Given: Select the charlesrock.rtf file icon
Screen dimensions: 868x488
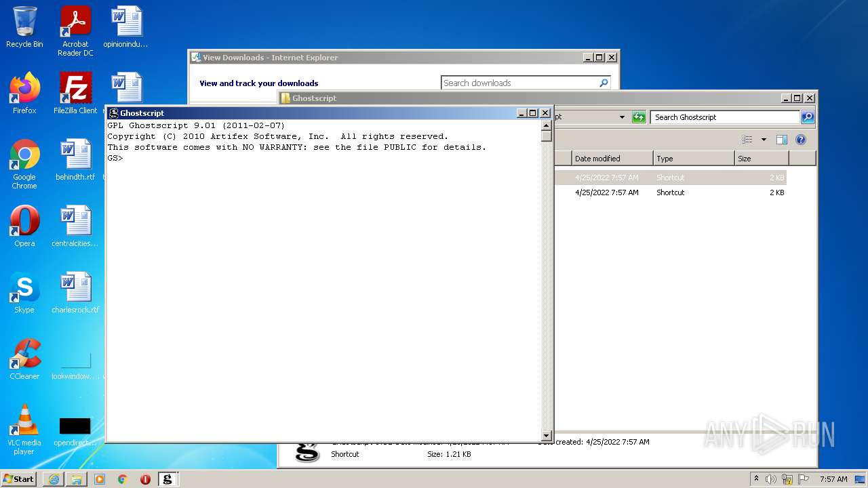Looking at the screenshot, I should [75, 293].
